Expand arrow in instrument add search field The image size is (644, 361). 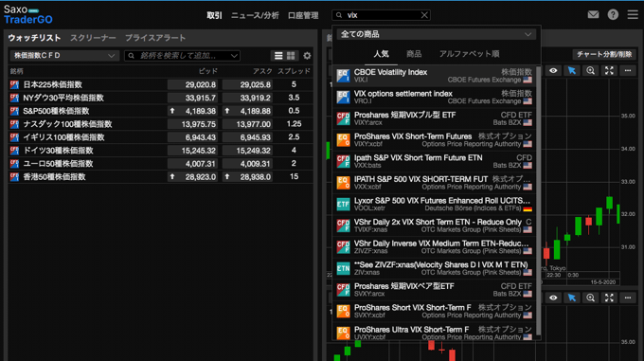tap(234, 56)
